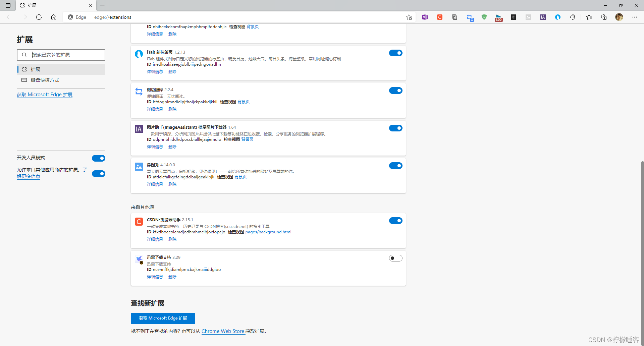The image size is (644, 346).
Task: Focus the 搜索已安装的扩展 search box
Action: (61, 55)
